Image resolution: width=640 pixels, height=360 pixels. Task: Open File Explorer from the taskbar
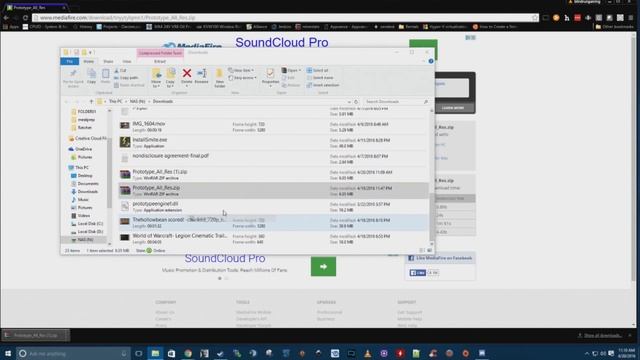click(x=155, y=353)
